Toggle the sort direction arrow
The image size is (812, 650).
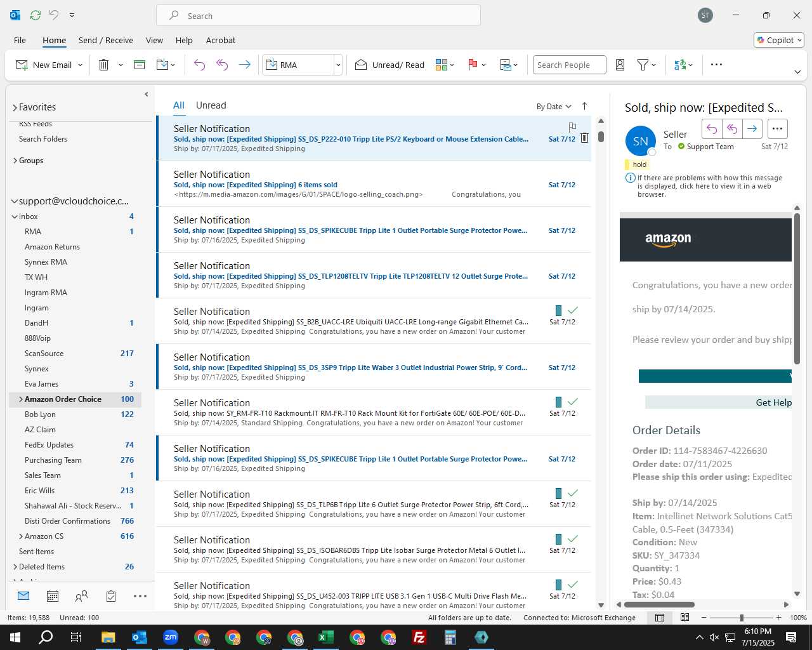click(584, 106)
